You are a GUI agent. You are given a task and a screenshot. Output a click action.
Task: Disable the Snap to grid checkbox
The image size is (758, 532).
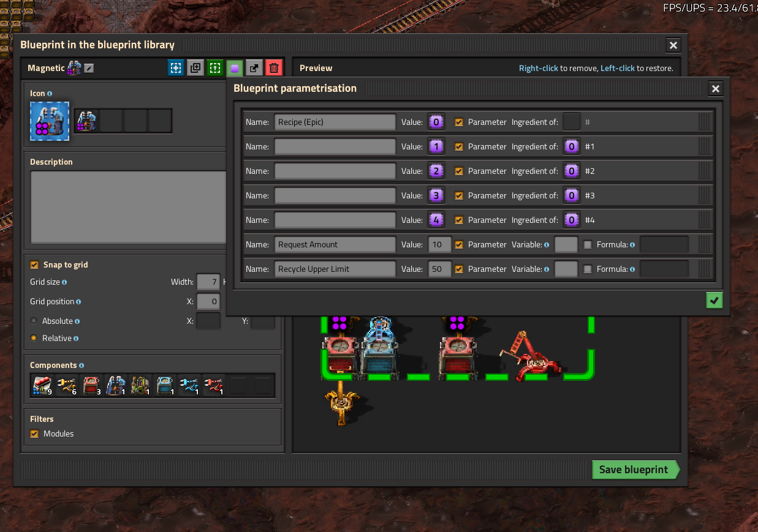pyautogui.click(x=34, y=265)
